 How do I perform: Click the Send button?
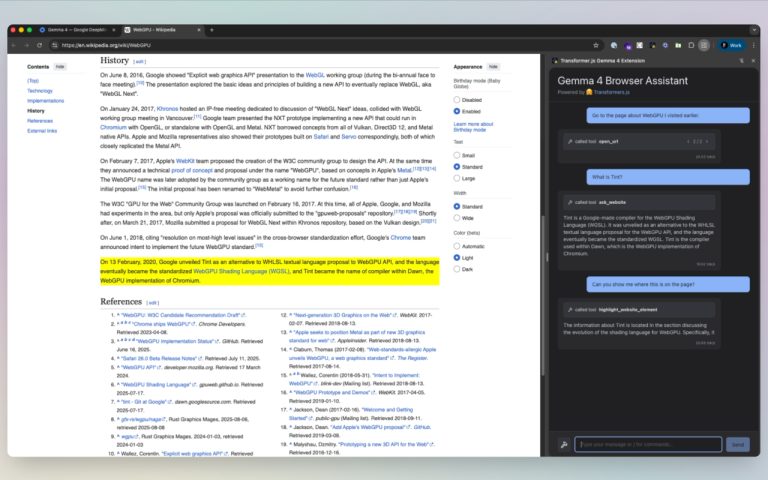pyautogui.click(x=738, y=445)
